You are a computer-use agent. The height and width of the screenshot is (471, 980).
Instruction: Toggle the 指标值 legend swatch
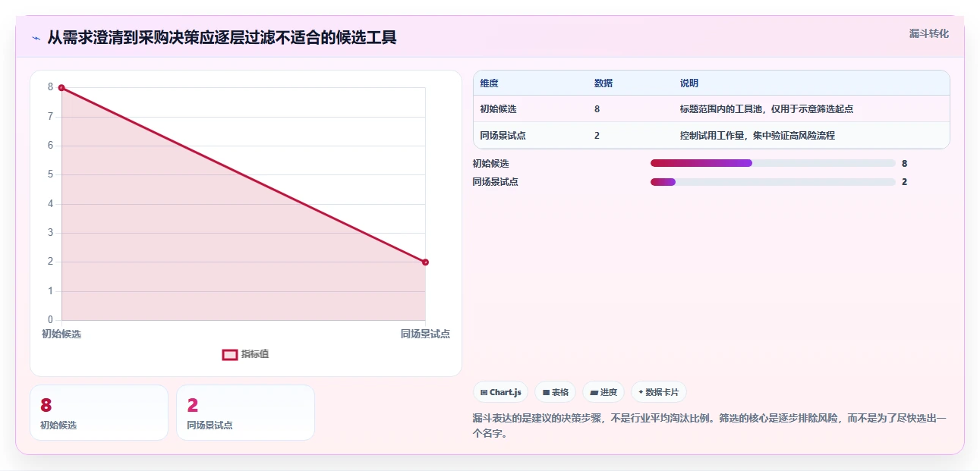point(230,354)
